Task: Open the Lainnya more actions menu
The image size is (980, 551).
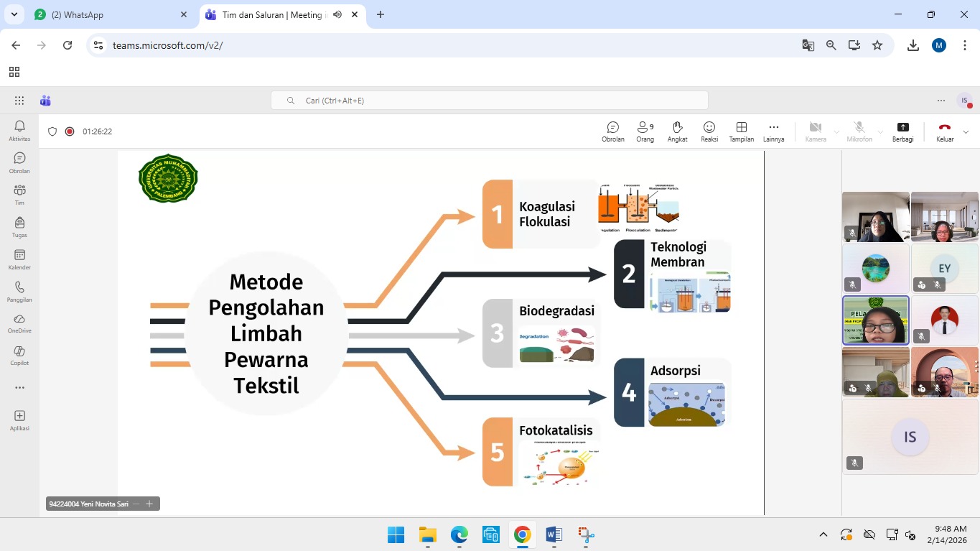Action: pos(773,131)
